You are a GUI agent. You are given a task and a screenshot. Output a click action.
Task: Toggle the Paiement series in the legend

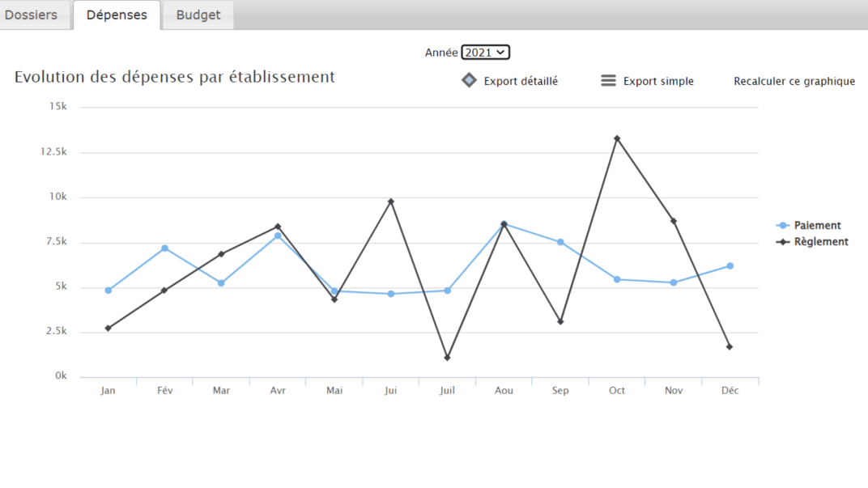[809, 225]
